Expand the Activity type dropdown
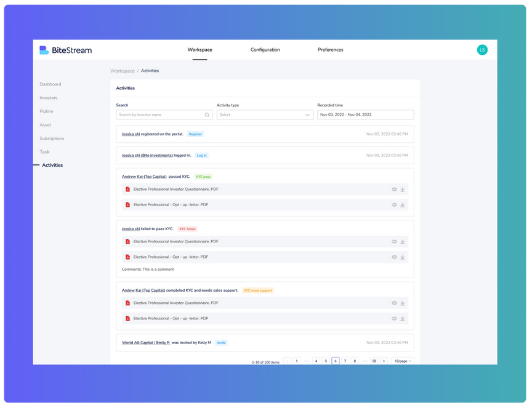This screenshot has height=408, width=532. (265, 114)
